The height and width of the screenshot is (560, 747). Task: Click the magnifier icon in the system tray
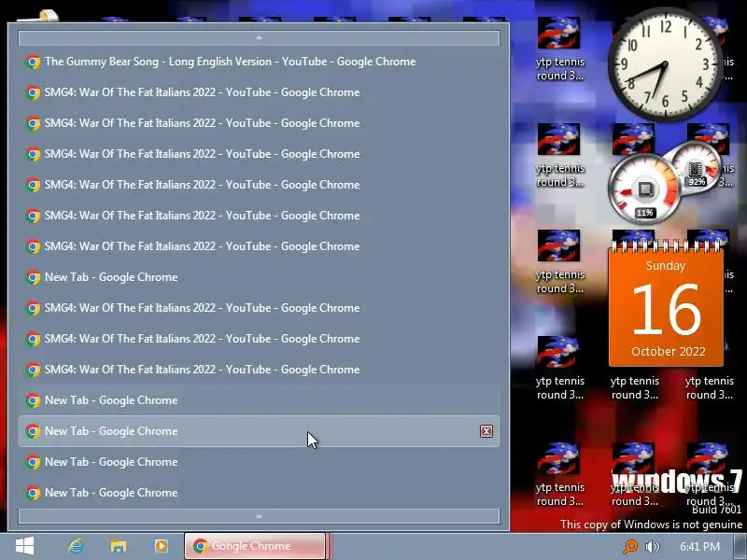[629, 547]
